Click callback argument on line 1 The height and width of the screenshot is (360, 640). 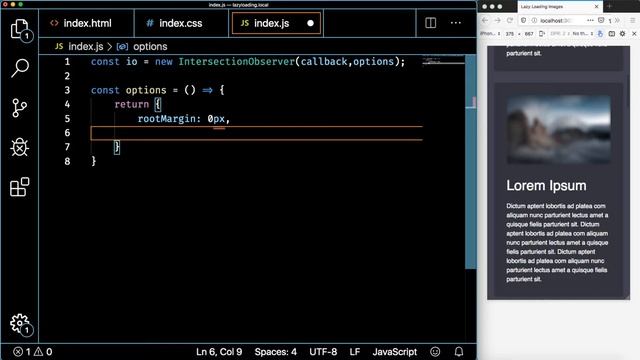click(x=324, y=62)
